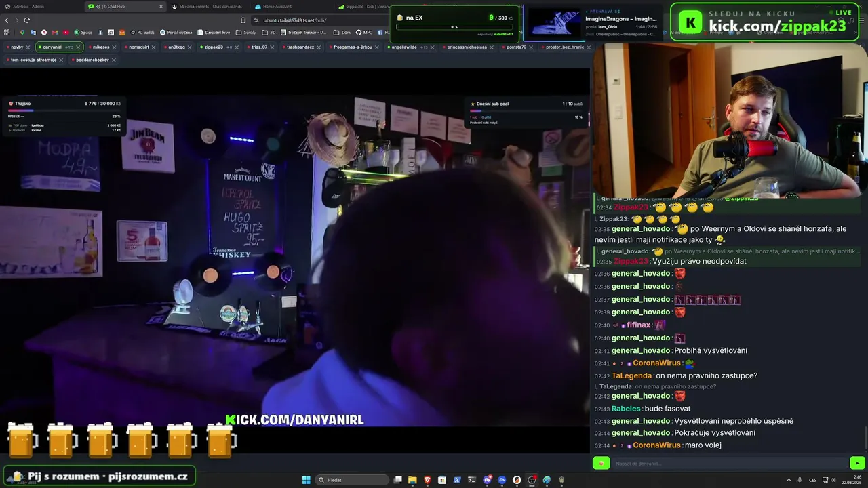Close the zippak23 channel tab
Viewport: 868px width, 488px height.
(x=237, y=47)
